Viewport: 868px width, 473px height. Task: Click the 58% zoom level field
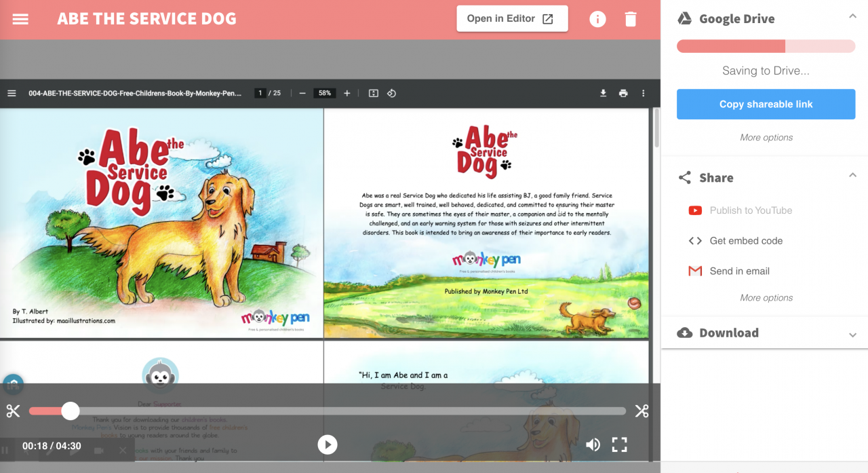(325, 93)
